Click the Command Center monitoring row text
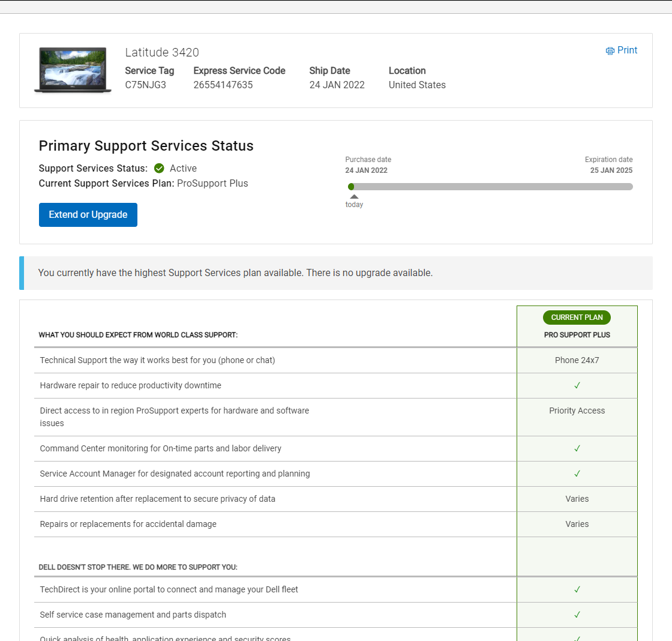This screenshot has width=672, height=641. click(x=160, y=448)
